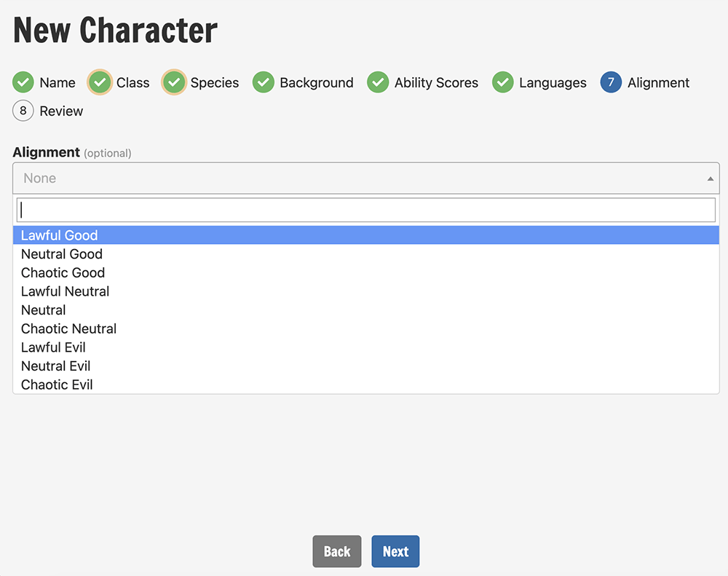The width and height of the screenshot is (728, 576).
Task: Click the New Character heading
Action: pyautogui.click(x=115, y=30)
